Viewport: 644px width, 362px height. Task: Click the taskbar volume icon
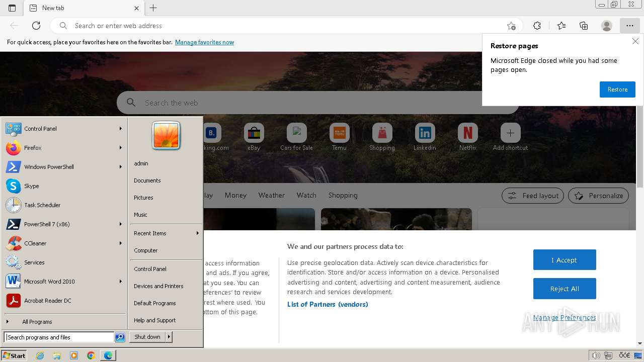click(x=596, y=355)
